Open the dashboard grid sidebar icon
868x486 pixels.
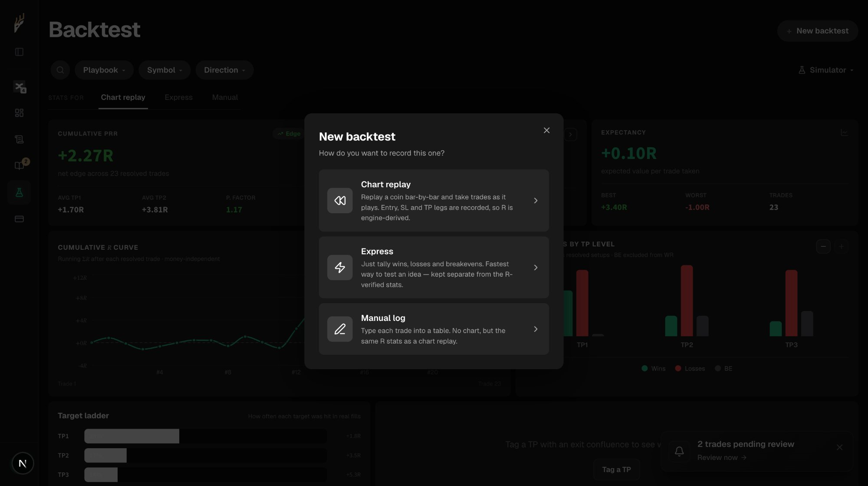coord(19,113)
